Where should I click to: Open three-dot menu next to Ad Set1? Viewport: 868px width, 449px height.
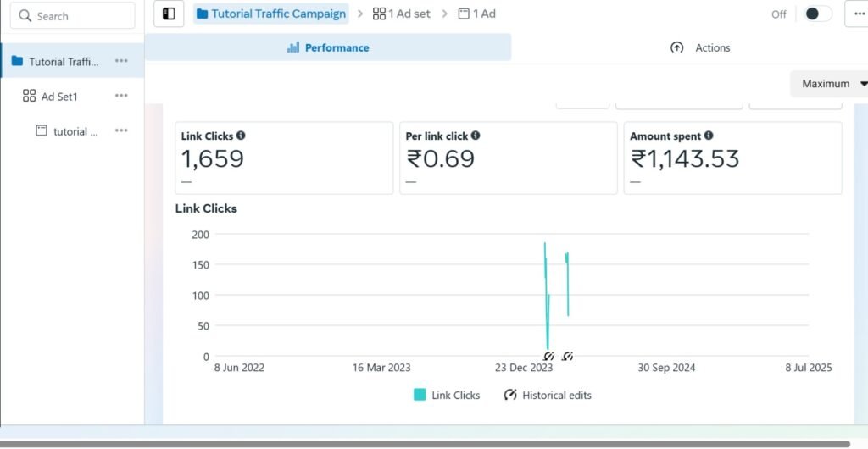121,97
